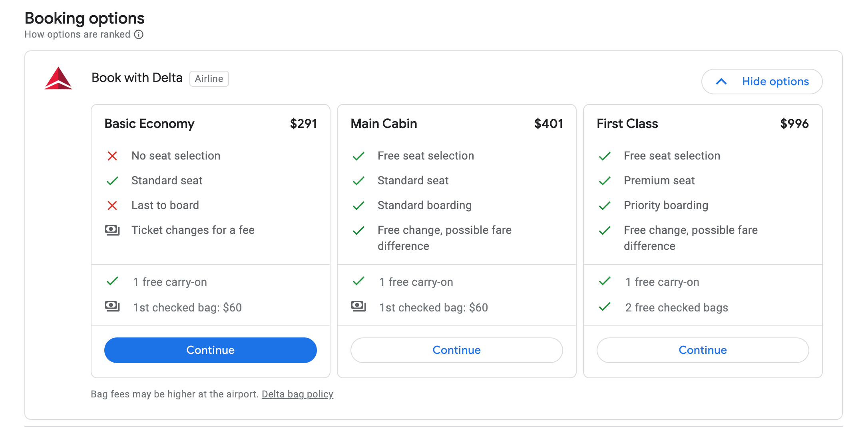The height and width of the screenshot is (427, 868).
Task: Click the red X beside Last to board
Action: coord(112,206)
